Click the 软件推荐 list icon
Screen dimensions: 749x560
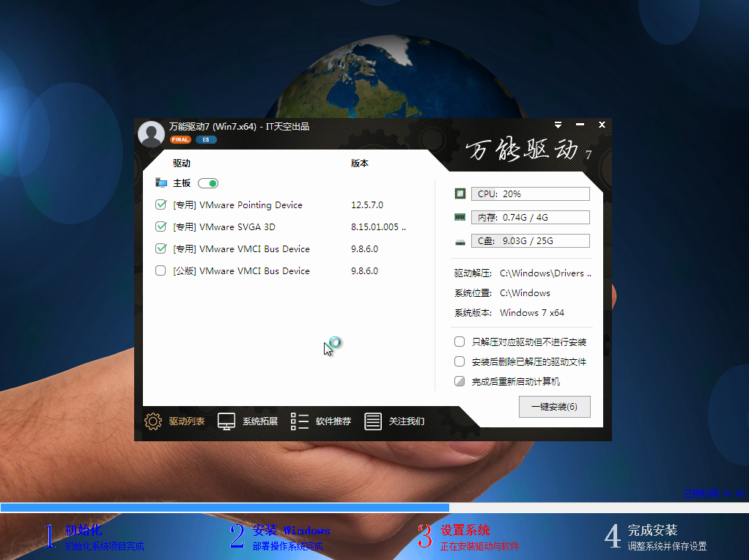coord(299,421)
